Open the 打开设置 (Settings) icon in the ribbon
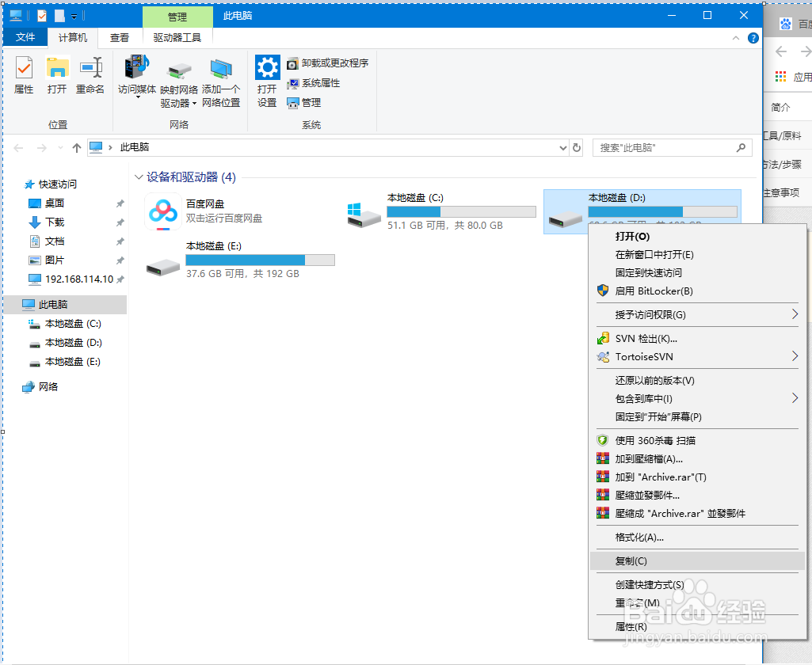The height and width of the screenshot is (665, 812). (267, 75)
